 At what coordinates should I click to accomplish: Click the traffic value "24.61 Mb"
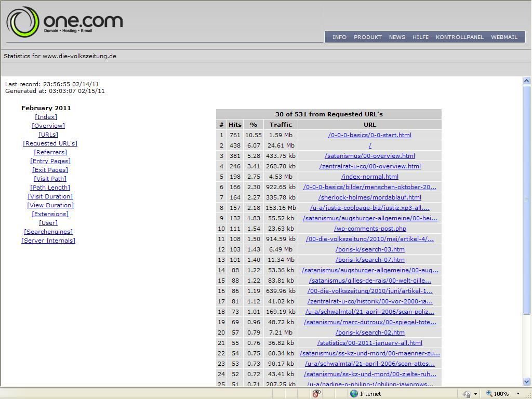click(x=281, y=145)
